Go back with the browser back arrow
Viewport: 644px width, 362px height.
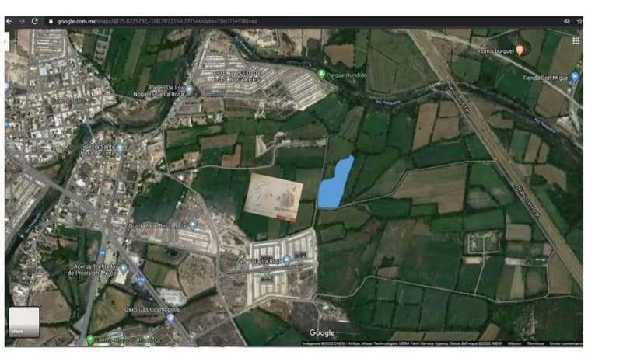click(9, 21)
